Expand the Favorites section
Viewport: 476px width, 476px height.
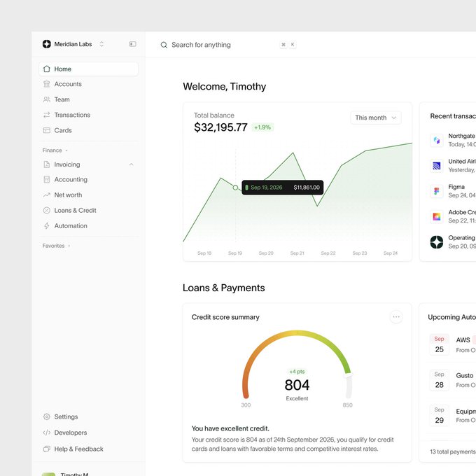tap(56, 246)
